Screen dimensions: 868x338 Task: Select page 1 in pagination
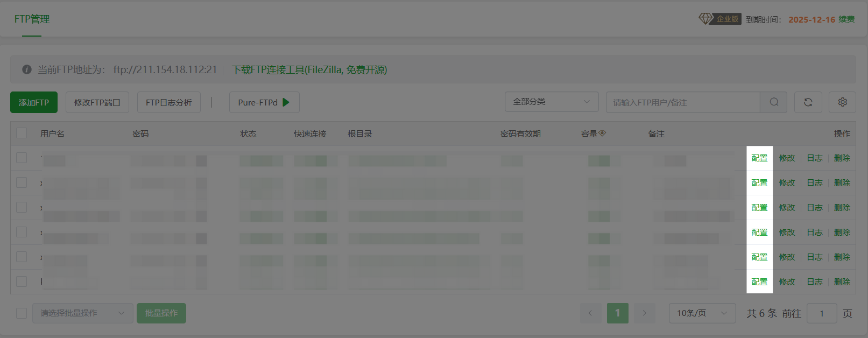point(617,313)
